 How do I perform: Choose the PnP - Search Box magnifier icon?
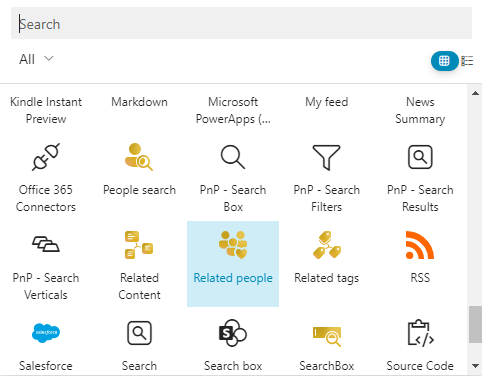tap(233, 157)
